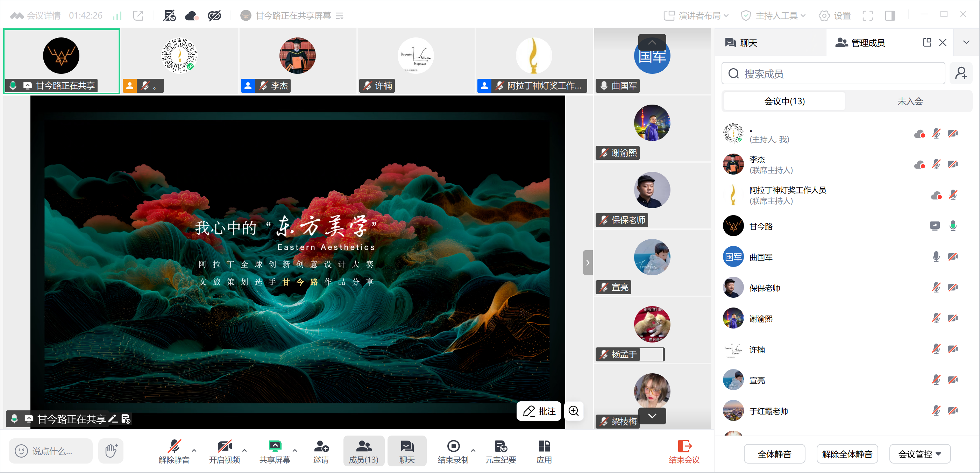
Task: Open the cloud recording status icon
Action: click(x=191, y=16)
